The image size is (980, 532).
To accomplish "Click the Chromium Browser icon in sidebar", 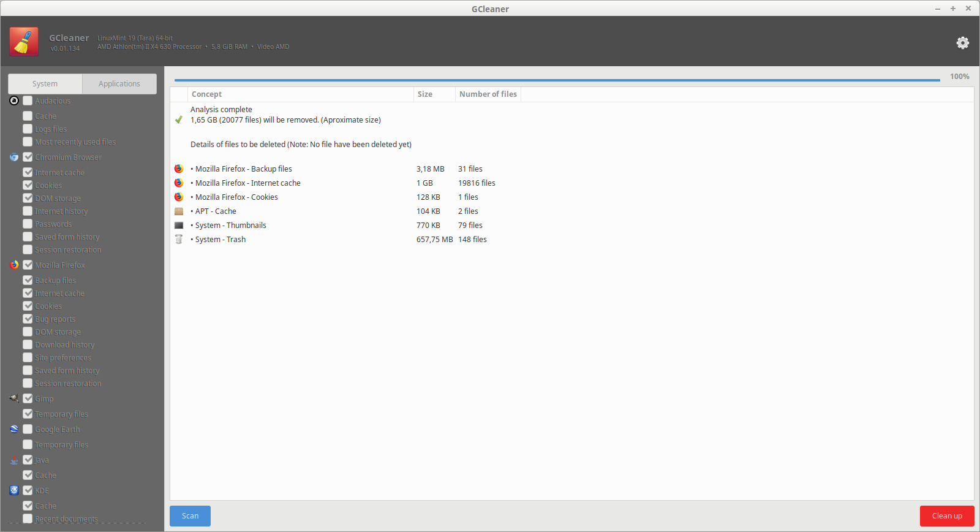I will point(14,157).
